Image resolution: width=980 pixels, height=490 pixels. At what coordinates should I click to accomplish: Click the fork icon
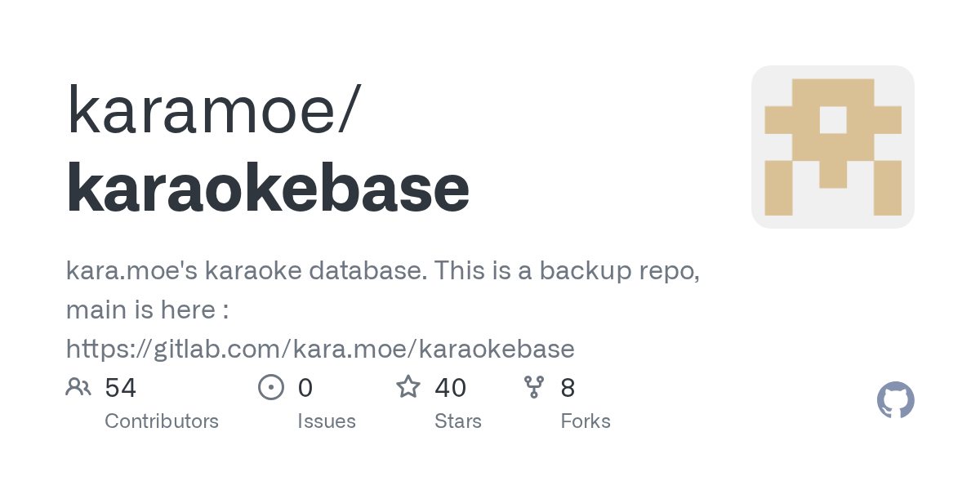coord(534,387)
